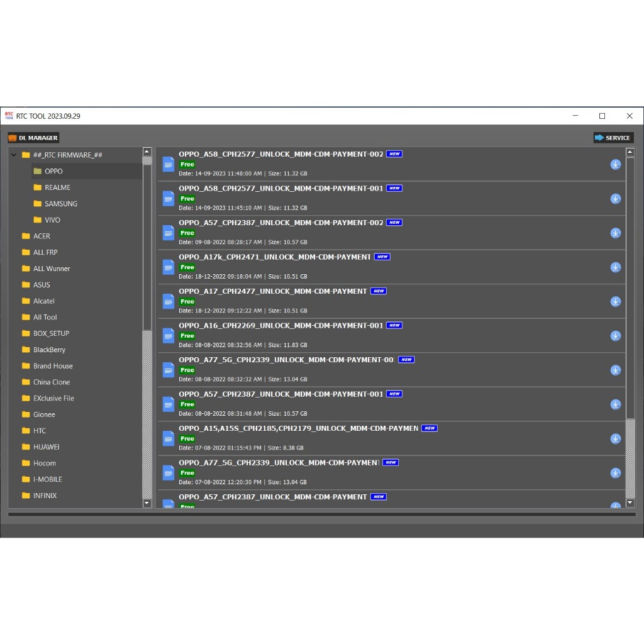Open the ALL FRP folder
The image size is (644, 644).
click(x=45, y=252)
